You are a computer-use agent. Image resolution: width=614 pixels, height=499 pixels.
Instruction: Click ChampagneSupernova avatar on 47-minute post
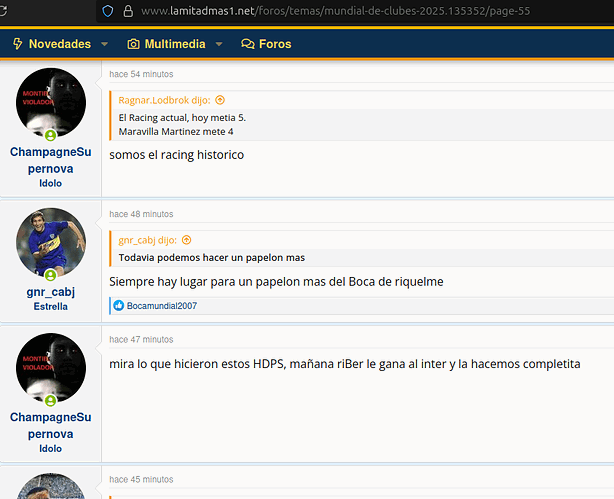click(x=51, y=368)
